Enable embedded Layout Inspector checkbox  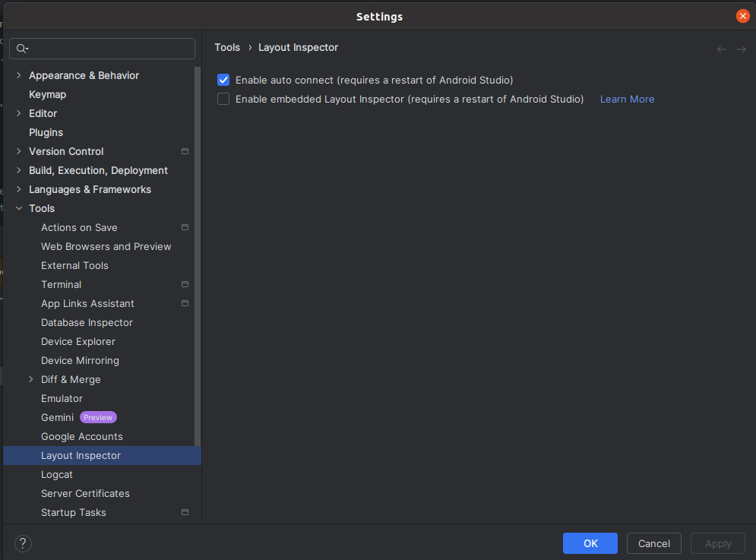[x=223, y=99]
